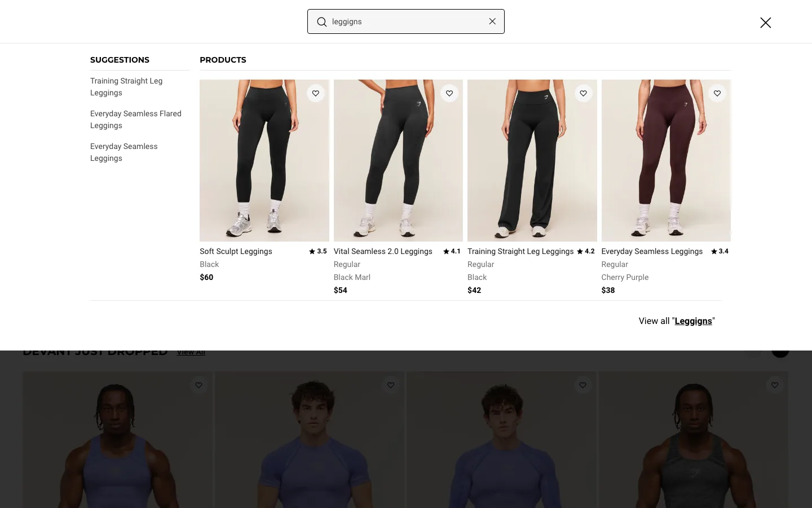Add Everyday Seamless Leggings to wishlist
812x508 pixels.
(x=717, y=93)
